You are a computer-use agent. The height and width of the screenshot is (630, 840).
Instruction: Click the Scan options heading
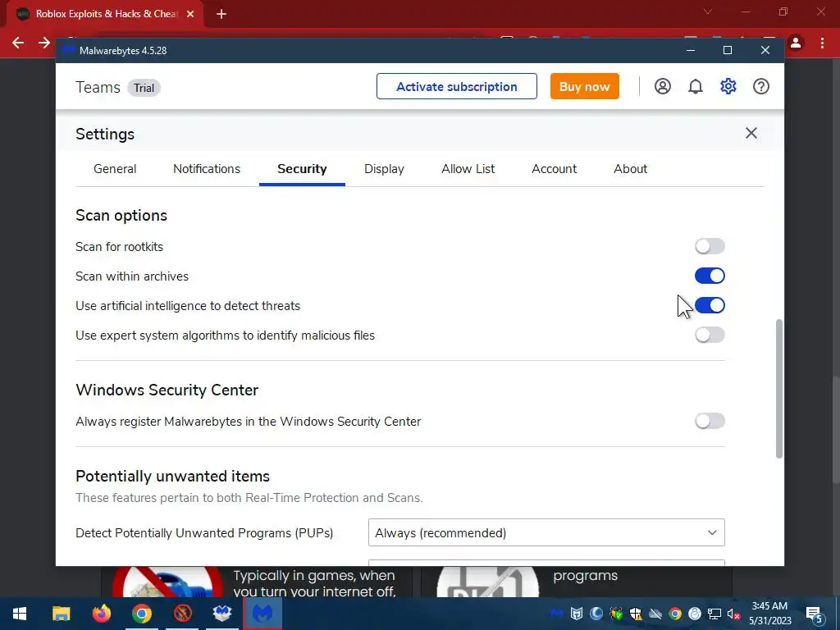121,216
